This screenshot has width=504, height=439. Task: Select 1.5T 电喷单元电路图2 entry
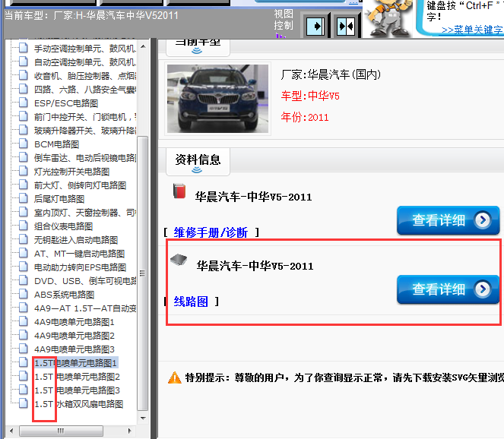[x=77, y=377]
